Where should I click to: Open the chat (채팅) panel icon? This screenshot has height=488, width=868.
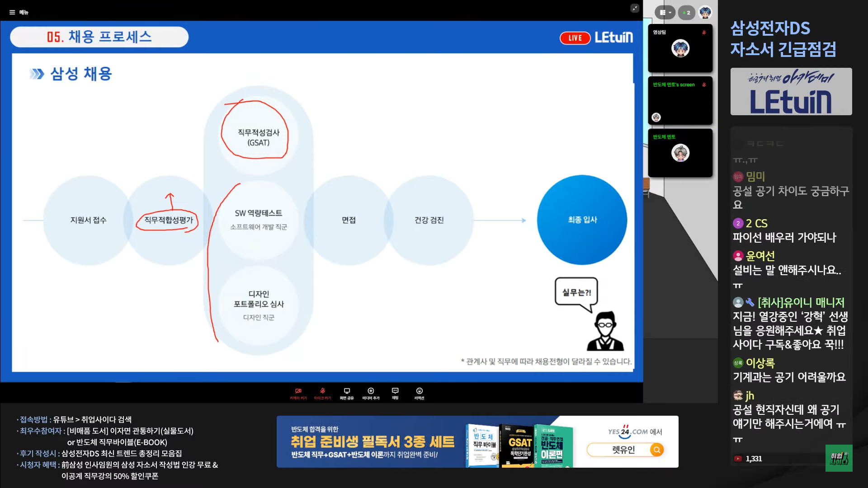coord(395,392)
